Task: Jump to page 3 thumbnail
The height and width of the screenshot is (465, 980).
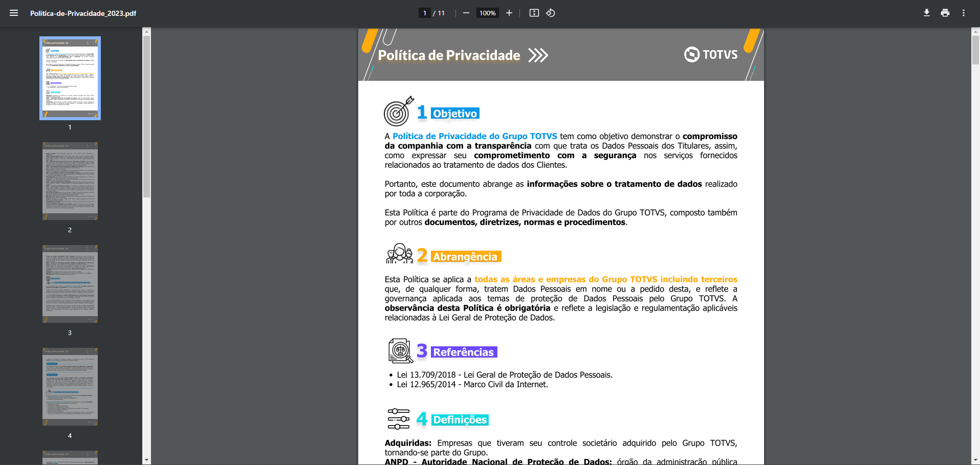Action: click(x=70, y=284)
